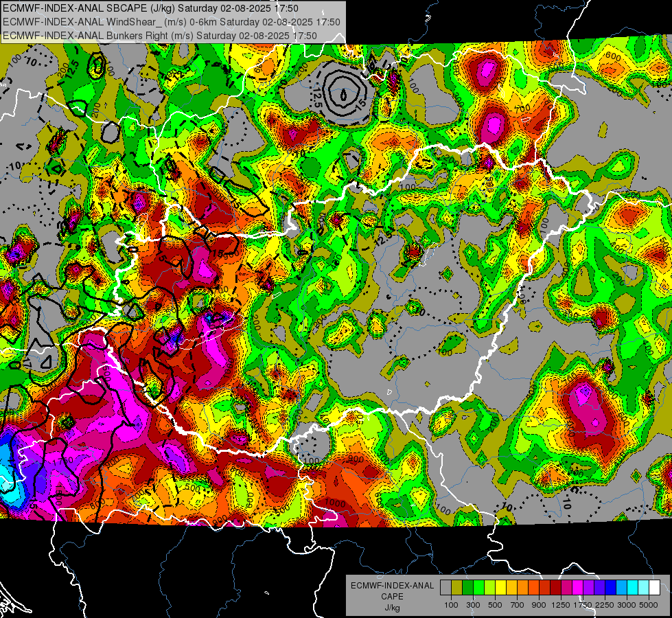Pick the indigo swatch left of 2250 tick
The width and height of the screenshot is (672, 618).
point(599,587)
